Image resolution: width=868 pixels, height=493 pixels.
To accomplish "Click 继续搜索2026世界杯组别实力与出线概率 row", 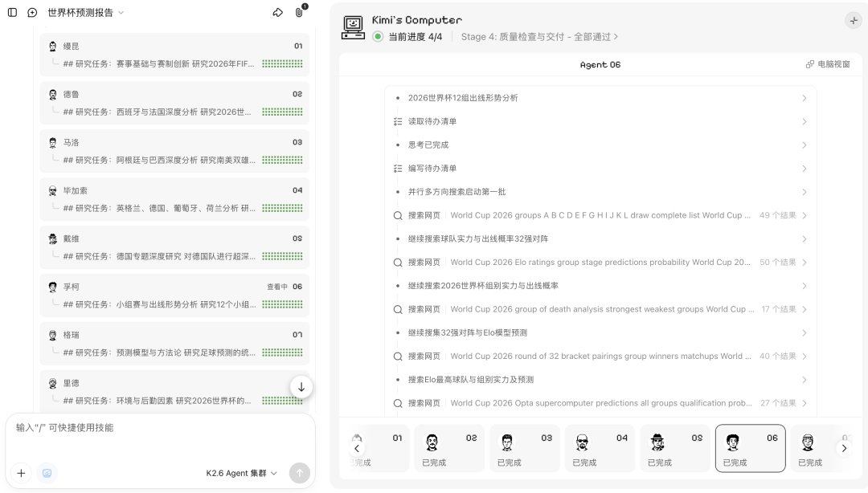I will pyautogui.click(x=600, y=286).
